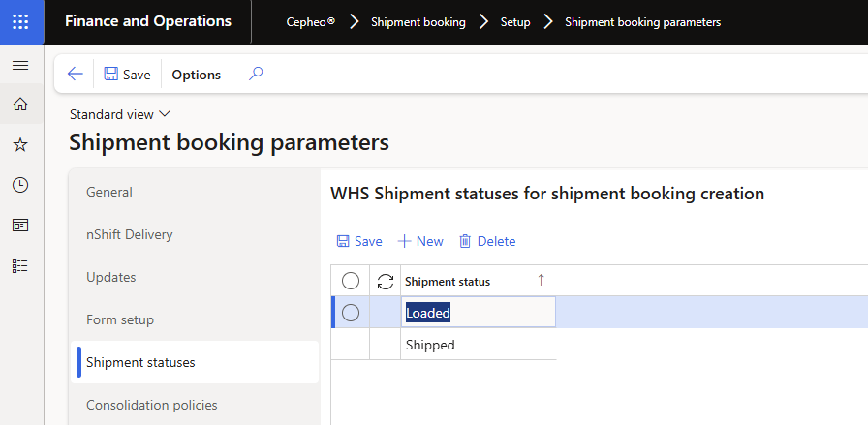868x425 pixels.
Task: Expand the hamburger navigation pane
Action: 20,66
